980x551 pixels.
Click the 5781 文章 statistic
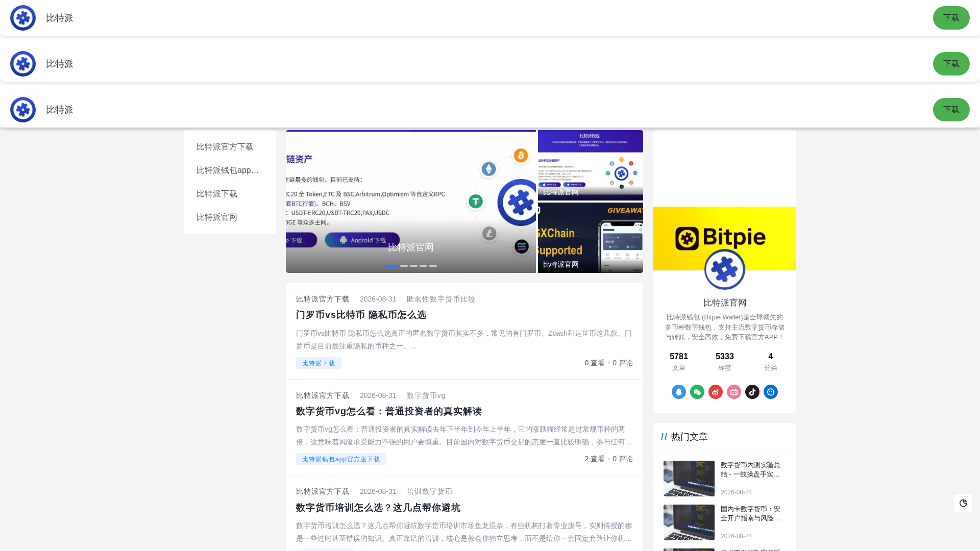[679, 361]
